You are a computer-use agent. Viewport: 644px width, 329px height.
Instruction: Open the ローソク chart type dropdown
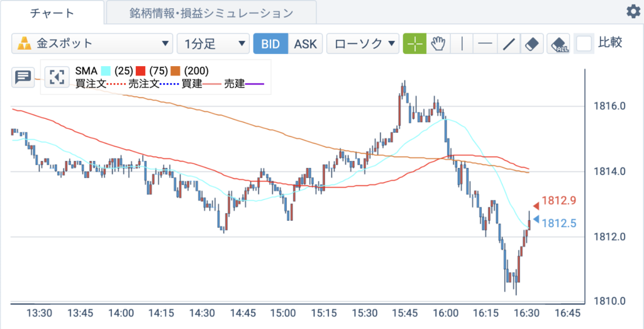pyautogui.click(x=363, y=43)
